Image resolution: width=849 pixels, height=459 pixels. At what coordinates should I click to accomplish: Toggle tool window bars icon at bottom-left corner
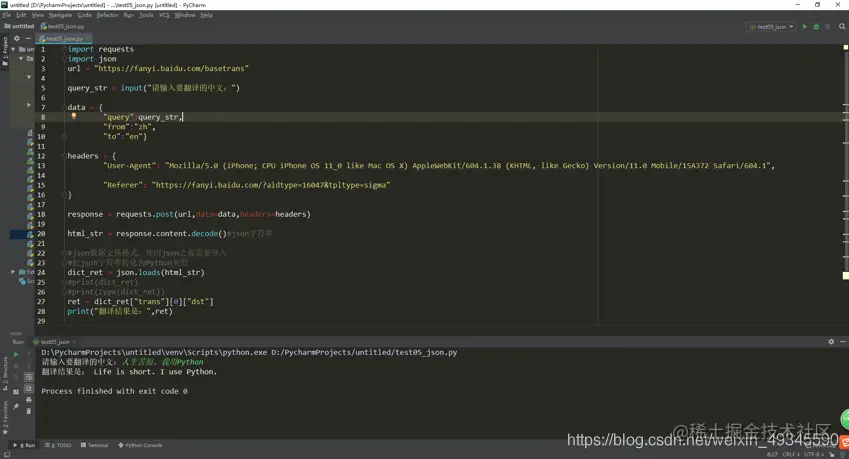pos(6,455)
